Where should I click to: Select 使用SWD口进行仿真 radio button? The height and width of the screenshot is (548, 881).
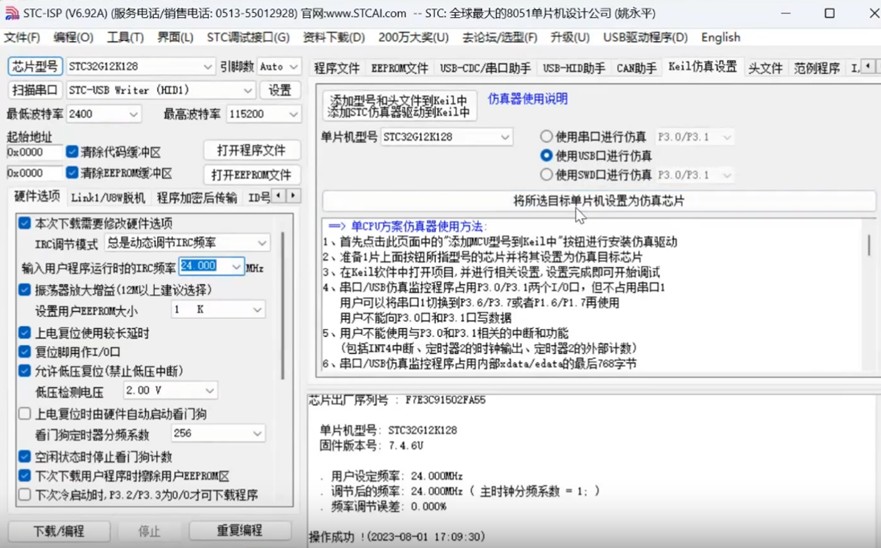point(546,174)
